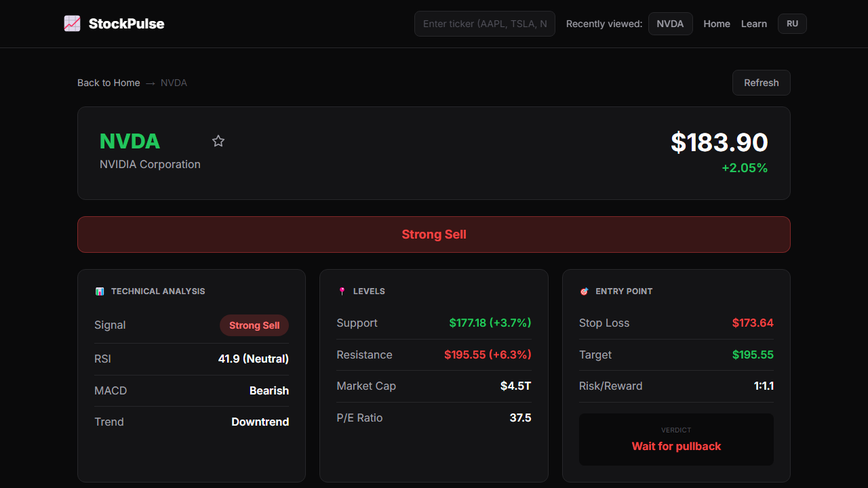The height and width of the screenshot is (488, 868).
Task: Click the NVDA ticker heading
Action: tap(130, 141)
